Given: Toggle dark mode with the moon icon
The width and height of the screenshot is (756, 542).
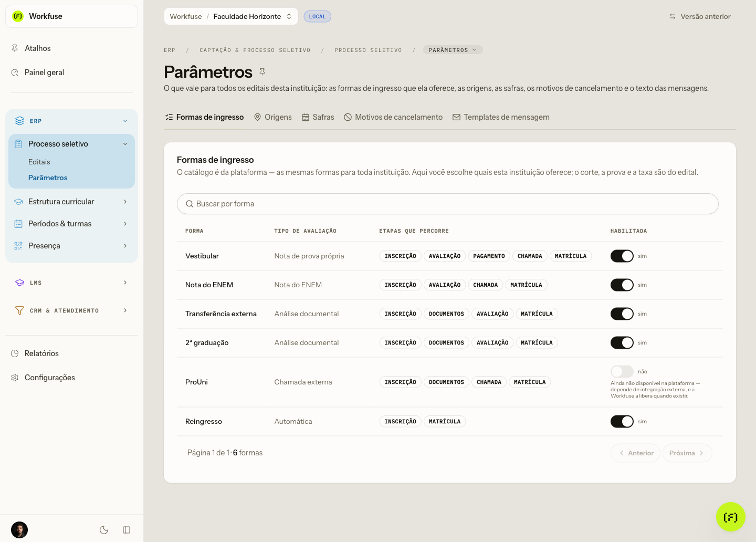Looking at the screenshot, I should tap(104, 530).
